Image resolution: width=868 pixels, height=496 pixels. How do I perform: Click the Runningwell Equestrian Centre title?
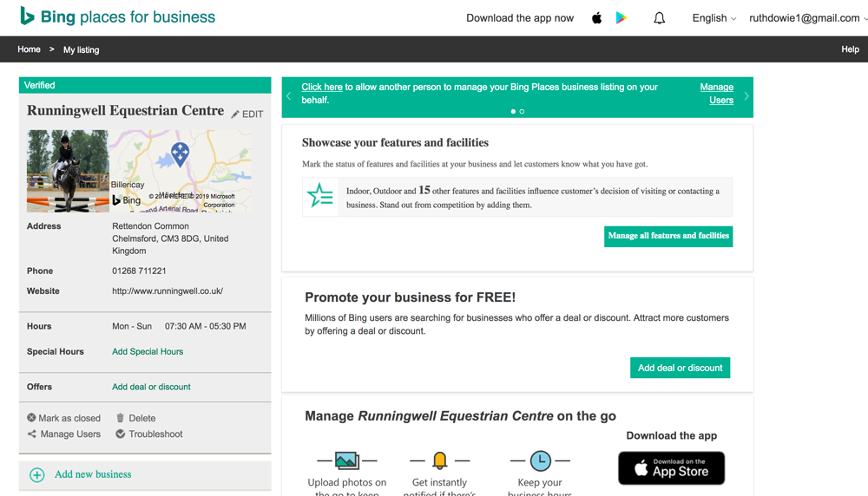coord(126,111)
